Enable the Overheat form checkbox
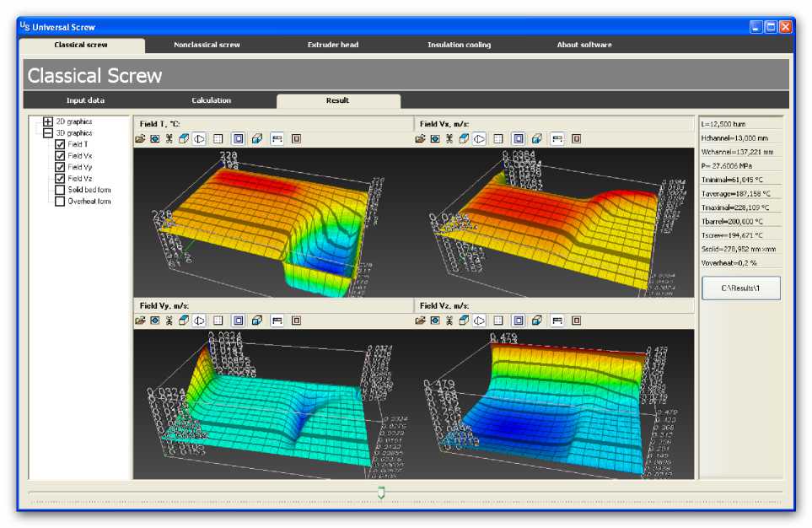This screenshot has height=528, width=812. 60,202
